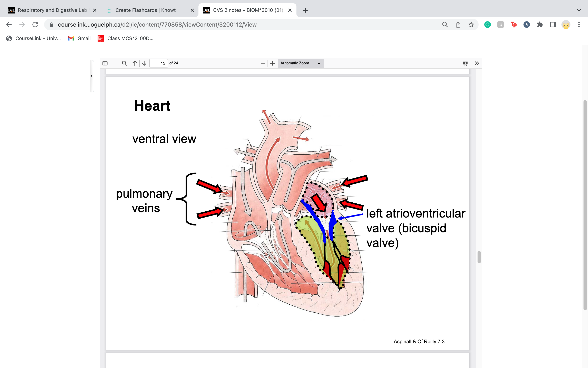Viewport: 588px width, 368px height.
Task: Open the Grammarly extension
Action: point(487,25)
